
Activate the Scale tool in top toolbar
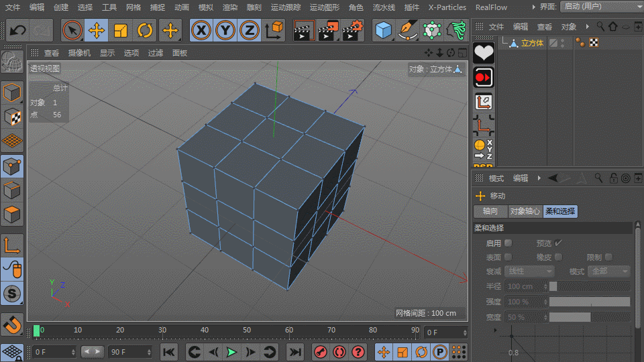120,30
